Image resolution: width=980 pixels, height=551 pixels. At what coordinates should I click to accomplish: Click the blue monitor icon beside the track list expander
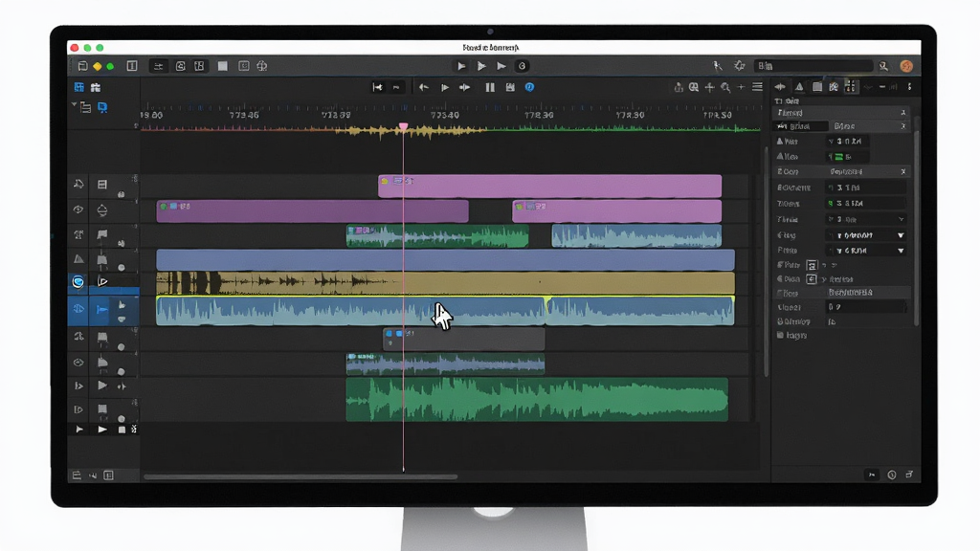(x=102, y=107)
